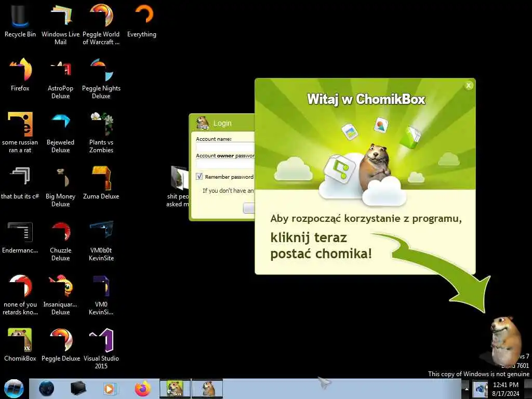
Task: Select 'some russian ran a rat' icon
Action: coord(20,132)
